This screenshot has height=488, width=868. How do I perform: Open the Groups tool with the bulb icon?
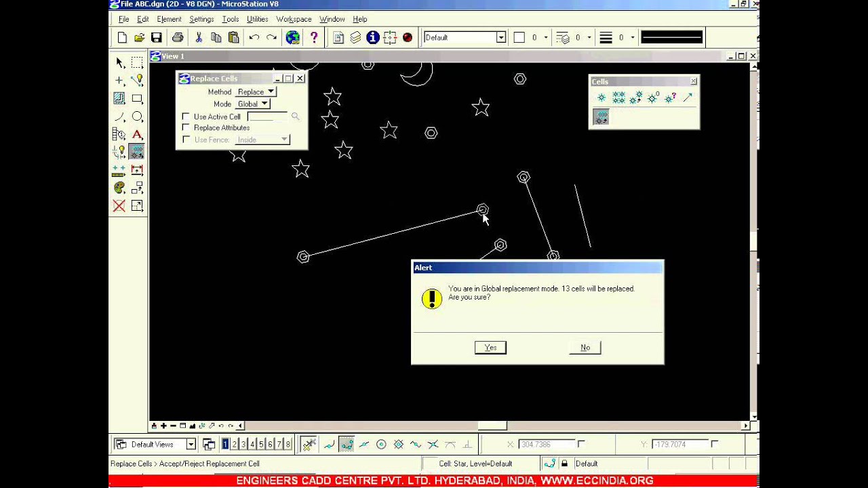(x=119, y=152)
